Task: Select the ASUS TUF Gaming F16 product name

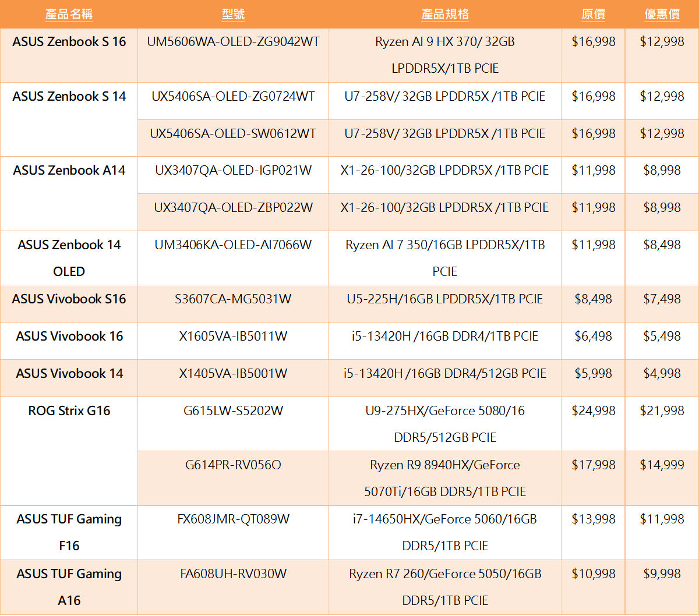Action: coord(69,532)
